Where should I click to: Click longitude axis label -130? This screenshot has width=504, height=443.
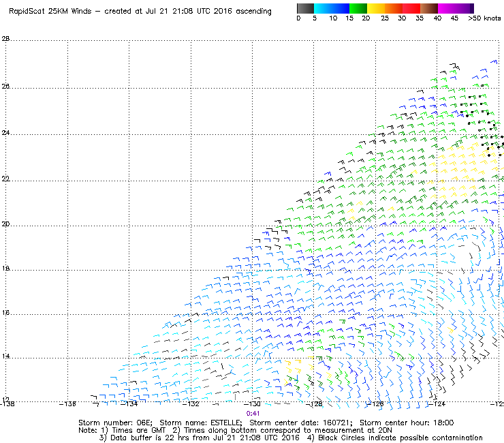click(x=252, y=403)
